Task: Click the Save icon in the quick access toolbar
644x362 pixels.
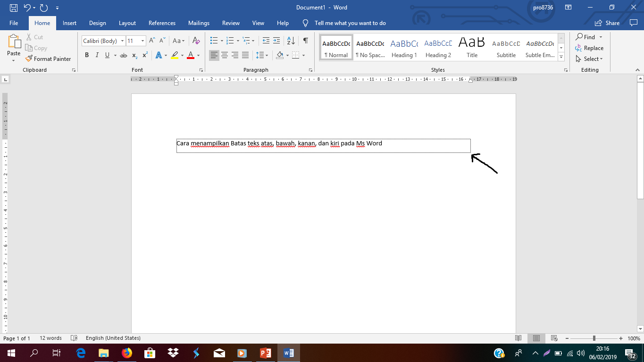Action: pyautogui.click(x=13, y=8)
